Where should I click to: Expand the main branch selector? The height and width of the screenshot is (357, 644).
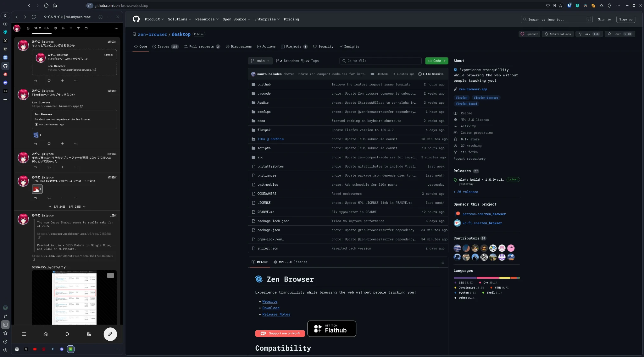coord(260,61)
